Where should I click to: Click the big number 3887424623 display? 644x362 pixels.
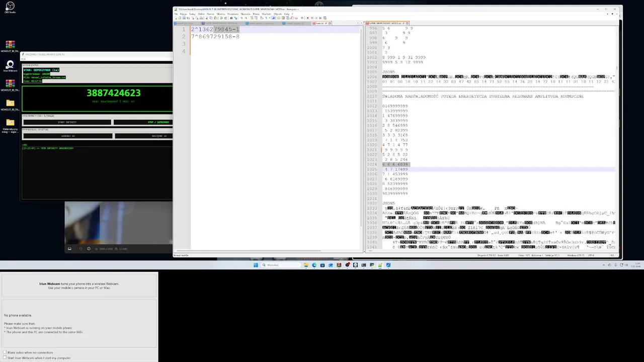[113, 93]
